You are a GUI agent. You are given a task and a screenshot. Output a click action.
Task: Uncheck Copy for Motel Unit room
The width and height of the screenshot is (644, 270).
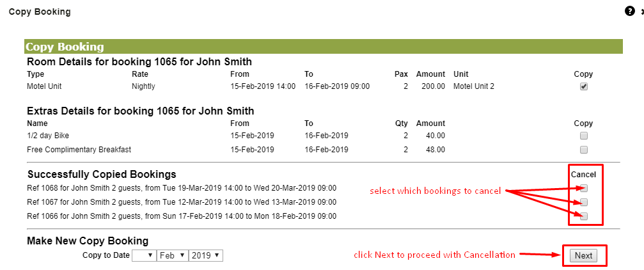point(584,87)
